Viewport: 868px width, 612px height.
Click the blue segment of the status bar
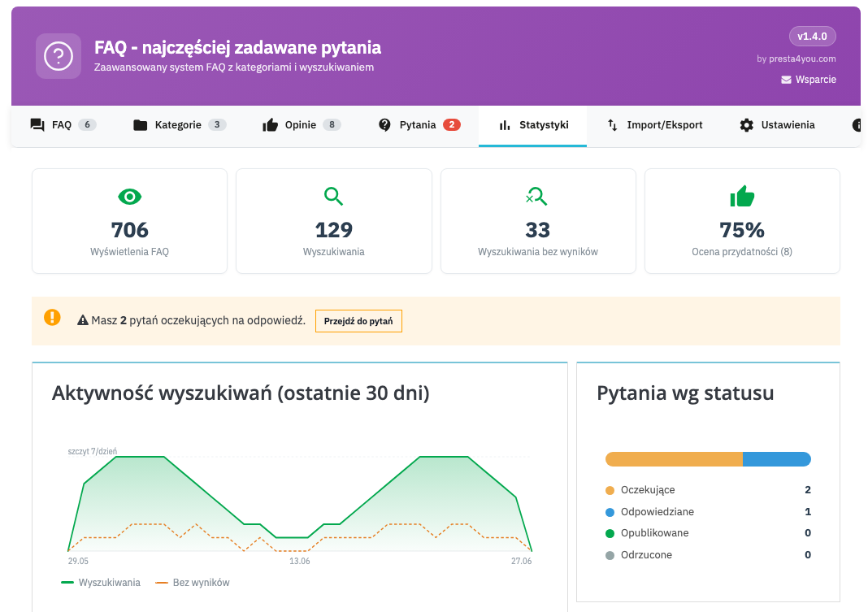777,459
